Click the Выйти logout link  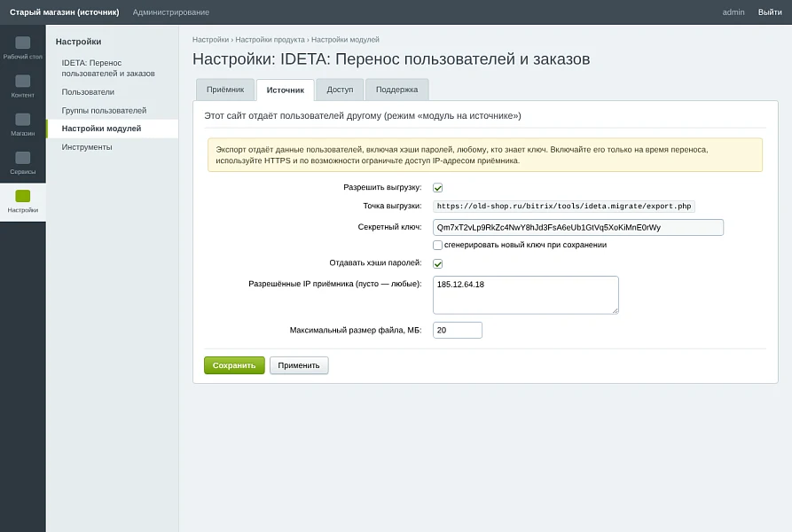pyautogui.click(x=770, y=12)
